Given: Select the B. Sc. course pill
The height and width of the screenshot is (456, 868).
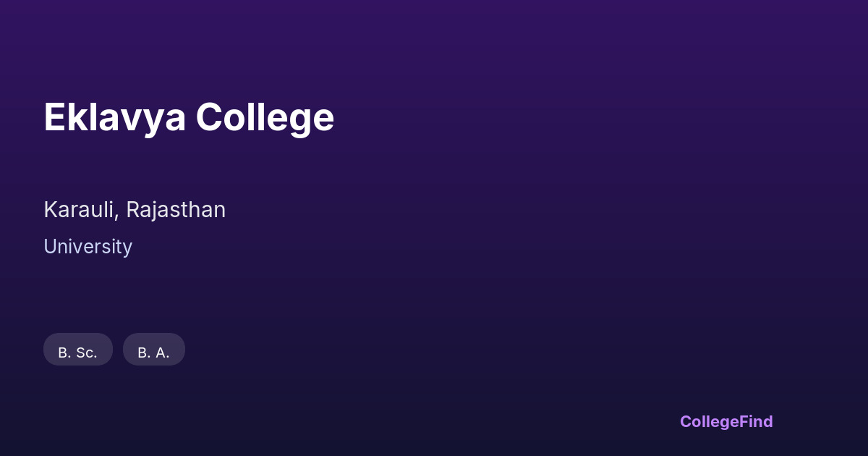Looking at the screenshot, I should tap(78, 350).
